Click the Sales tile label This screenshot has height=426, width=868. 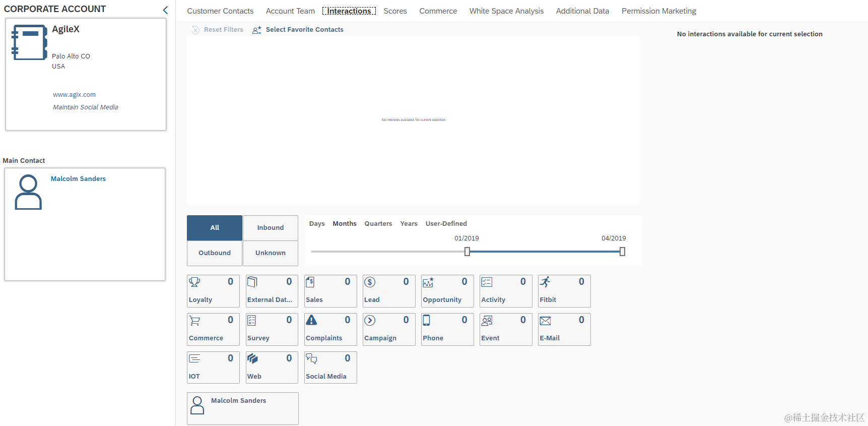pos(314,300)
